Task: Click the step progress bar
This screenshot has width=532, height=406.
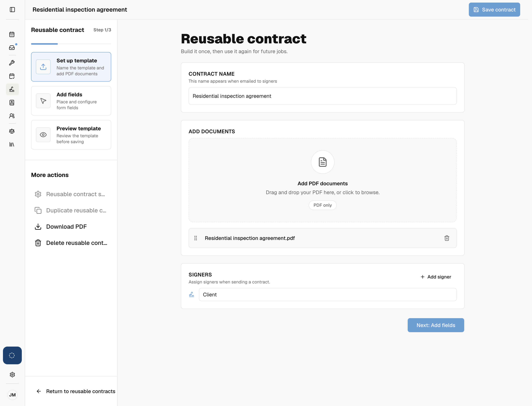Action: (71, 44)
